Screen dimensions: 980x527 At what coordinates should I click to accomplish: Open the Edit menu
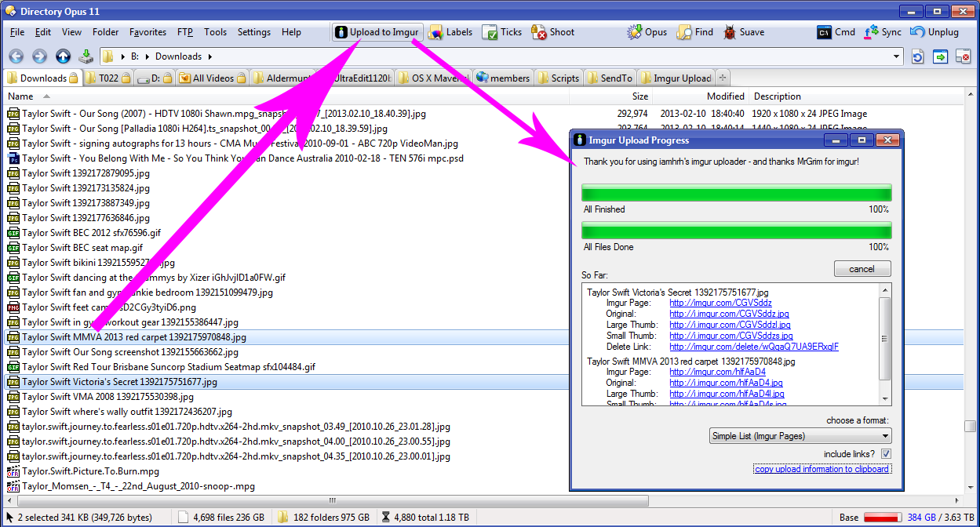[x=43, y=32]
